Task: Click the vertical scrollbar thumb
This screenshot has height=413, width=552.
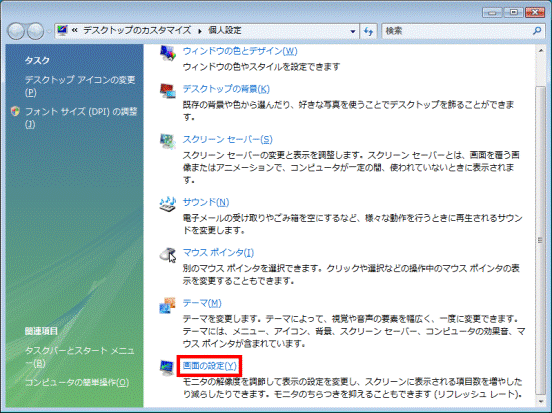Action: (540, 240)
